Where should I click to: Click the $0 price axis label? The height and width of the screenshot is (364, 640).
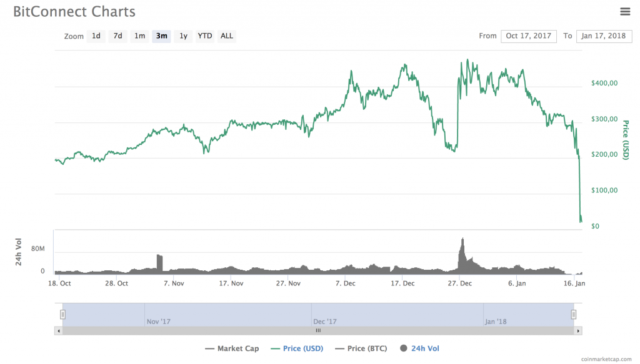click(595, 226)
